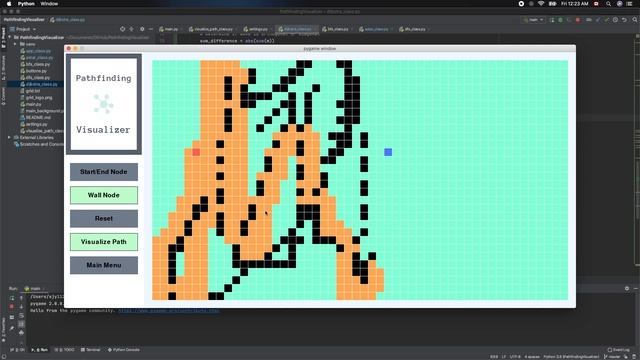
Task: Collapse the PathfindingVisualizer root folder
Action: tap(10, 38)
